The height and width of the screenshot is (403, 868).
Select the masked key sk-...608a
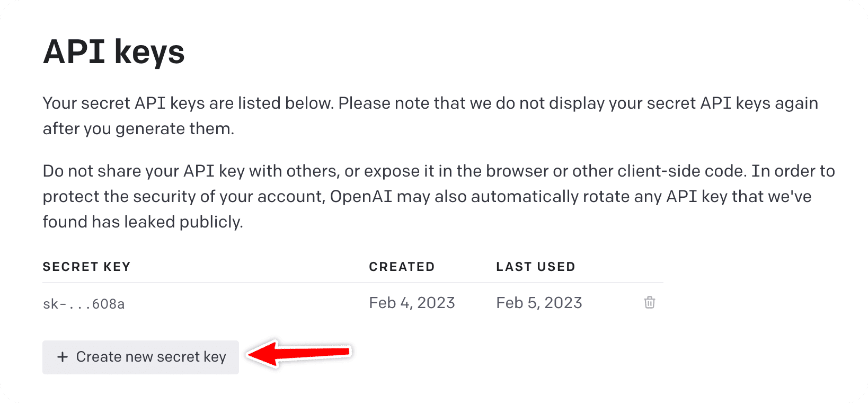click(84, 303)
